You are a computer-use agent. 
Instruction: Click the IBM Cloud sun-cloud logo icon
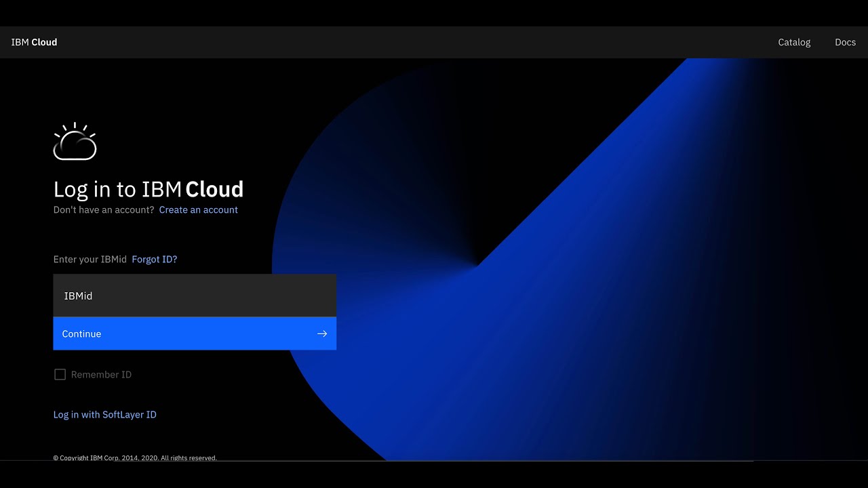pos(75,142)
